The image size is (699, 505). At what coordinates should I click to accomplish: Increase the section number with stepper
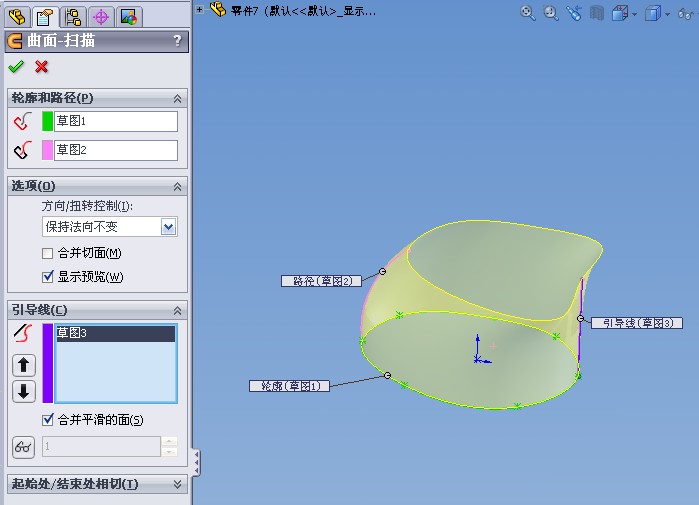click(x=169, y=442)
